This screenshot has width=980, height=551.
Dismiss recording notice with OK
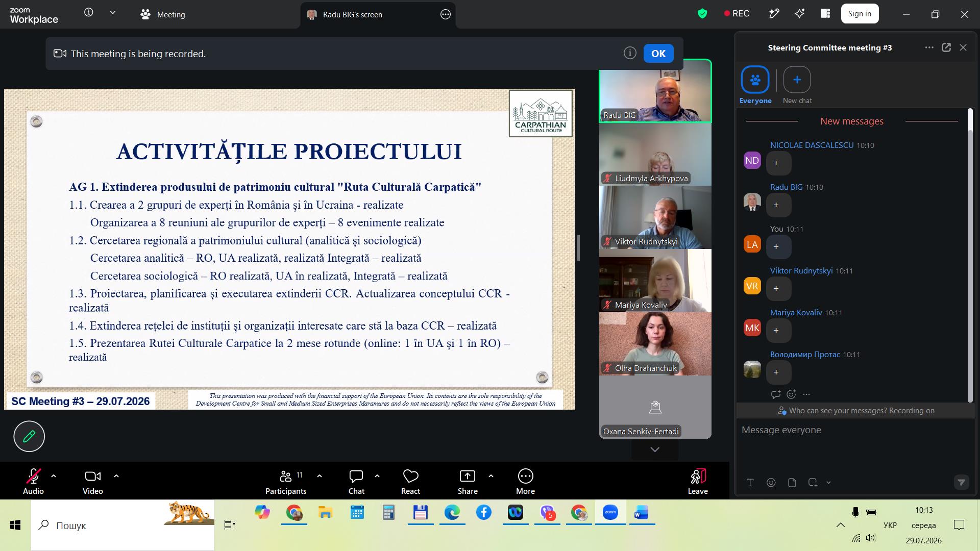pos(658,54)
